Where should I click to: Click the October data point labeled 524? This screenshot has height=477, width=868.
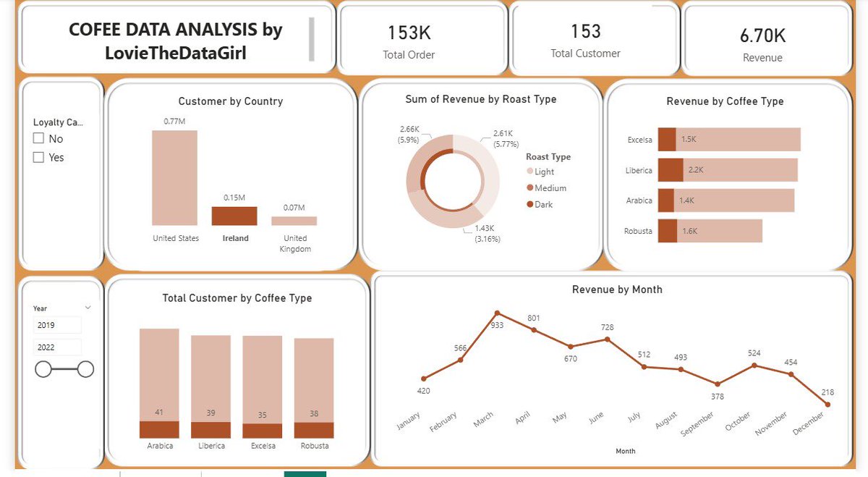pyautogui.click(x=754, y=366)
